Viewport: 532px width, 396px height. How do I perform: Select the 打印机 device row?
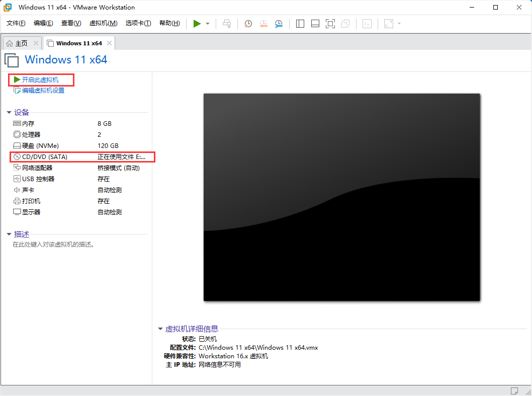click(x=80, y=201)
